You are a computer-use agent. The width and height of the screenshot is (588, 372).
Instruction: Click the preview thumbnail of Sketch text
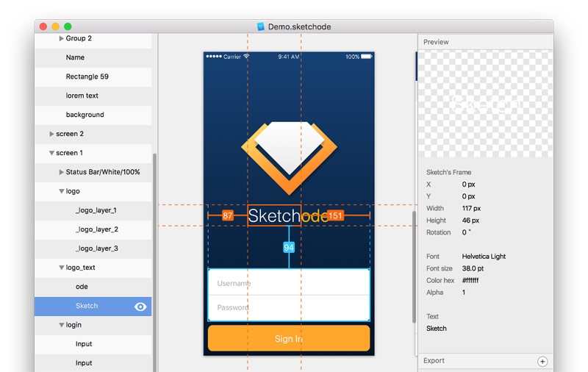click(486, 104)
